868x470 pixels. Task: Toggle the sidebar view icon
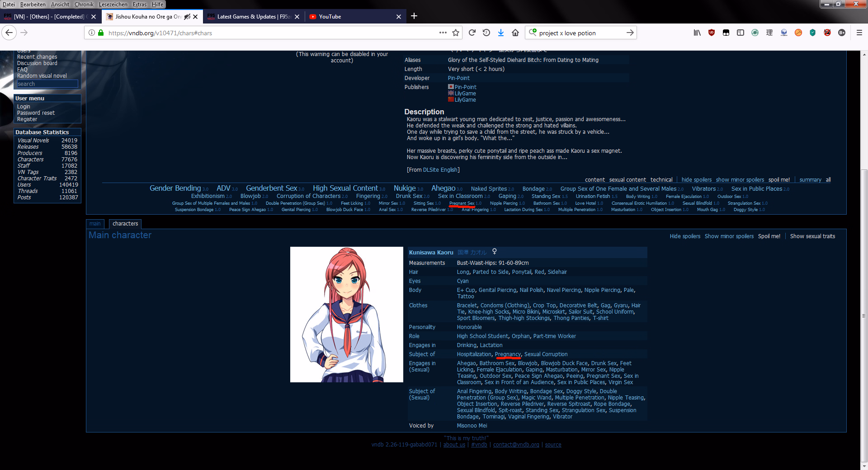click(741, 33)
